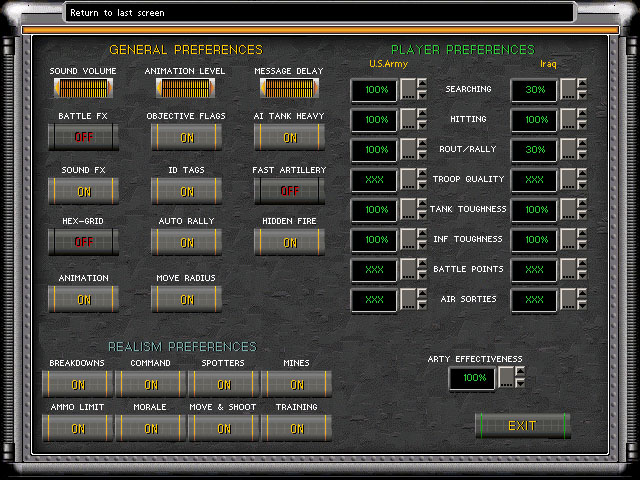640x480 pixels.
Task: Toggle Battle FX switch currently OFF
Action: click(84, 137)
